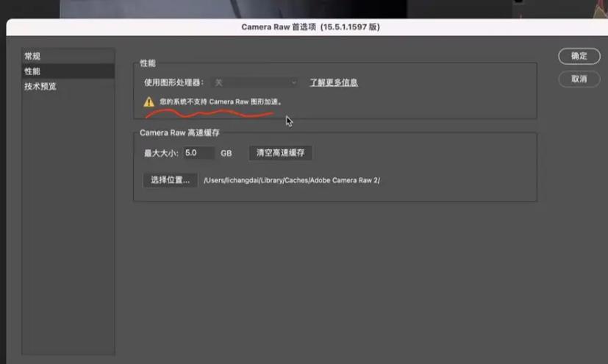
Task: Click the cache path ending Adobe Camera Raw 2/
Action: (x=292, y=180)
